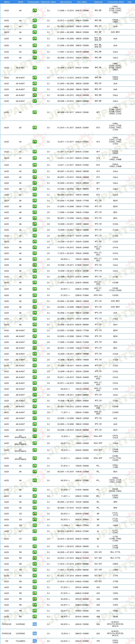The image size is (135, 644).
Task: Click petrol icon for A6 11.2010 CGWB row
Action: pyautogui.click(x=35, y=283)
